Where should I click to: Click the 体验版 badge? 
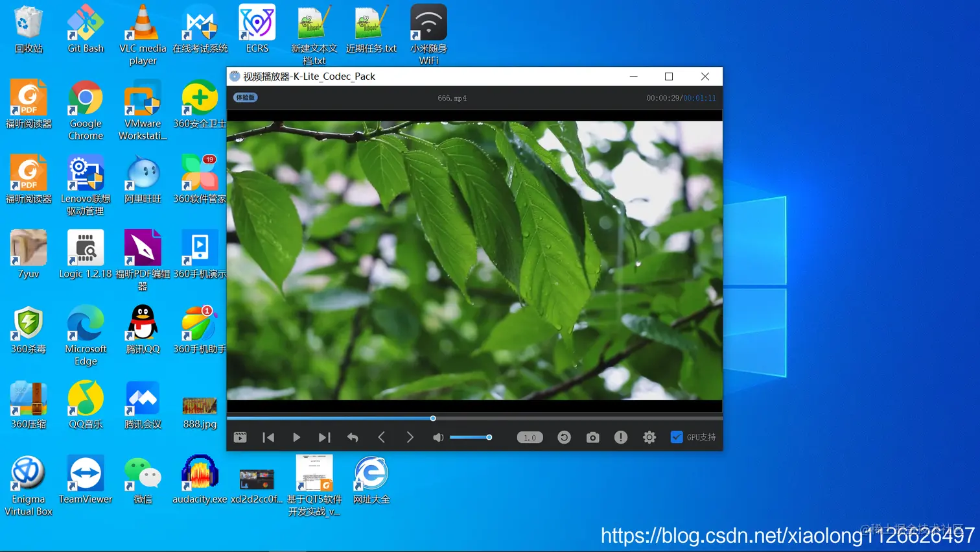(x=245, y=97)
